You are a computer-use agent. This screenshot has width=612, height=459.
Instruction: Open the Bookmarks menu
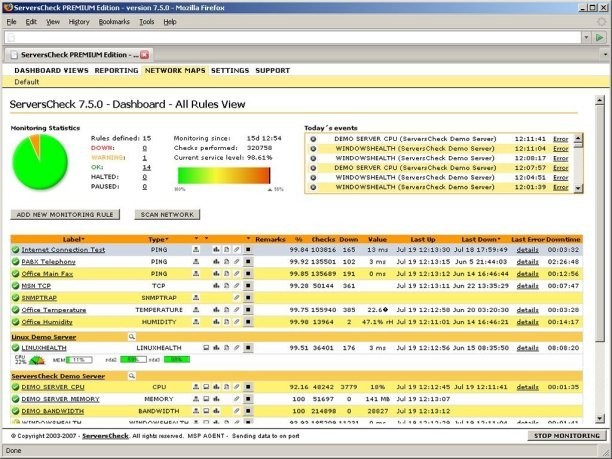(114, 22)
